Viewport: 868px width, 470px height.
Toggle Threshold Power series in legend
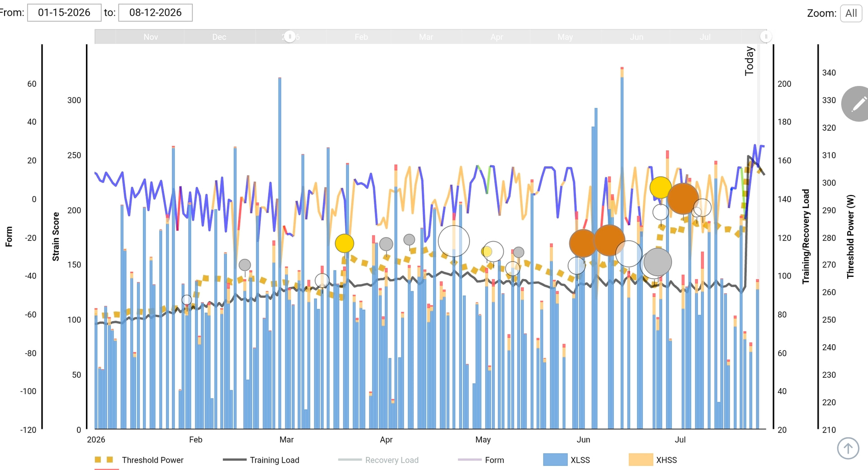(139, 460)
